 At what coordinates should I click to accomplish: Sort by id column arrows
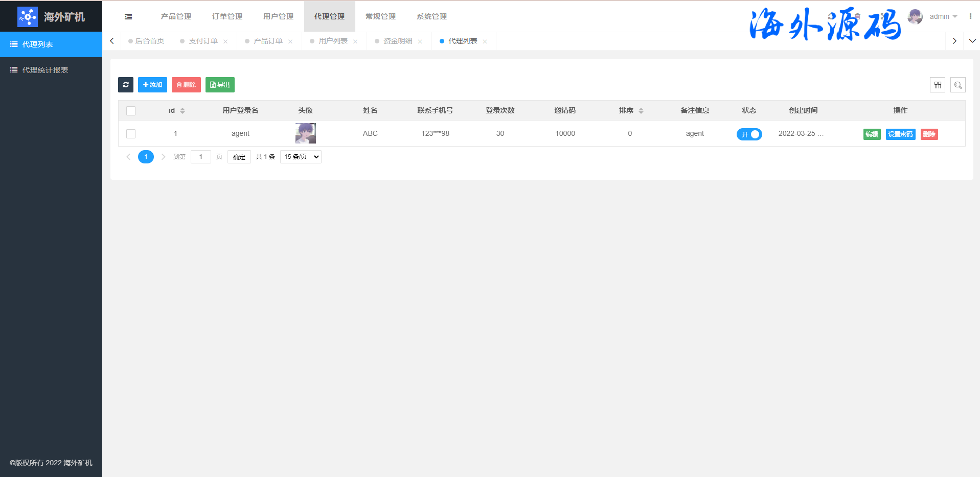183,111
